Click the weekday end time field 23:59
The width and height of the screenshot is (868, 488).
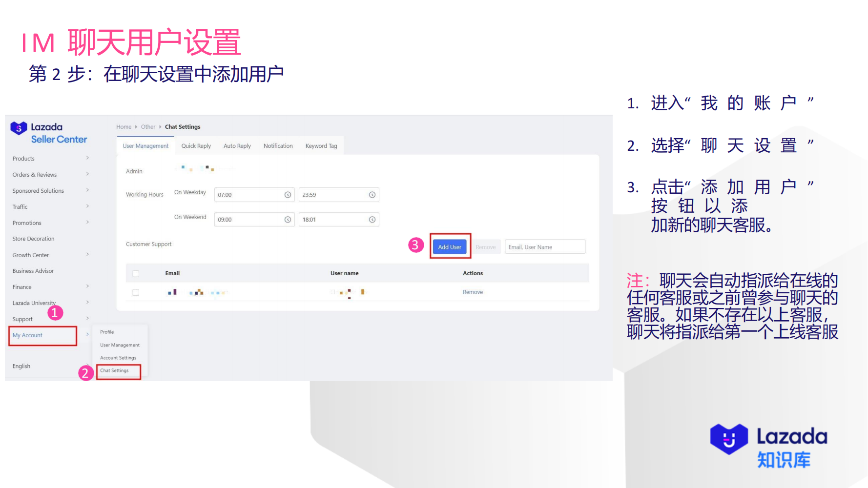[339, 195]
